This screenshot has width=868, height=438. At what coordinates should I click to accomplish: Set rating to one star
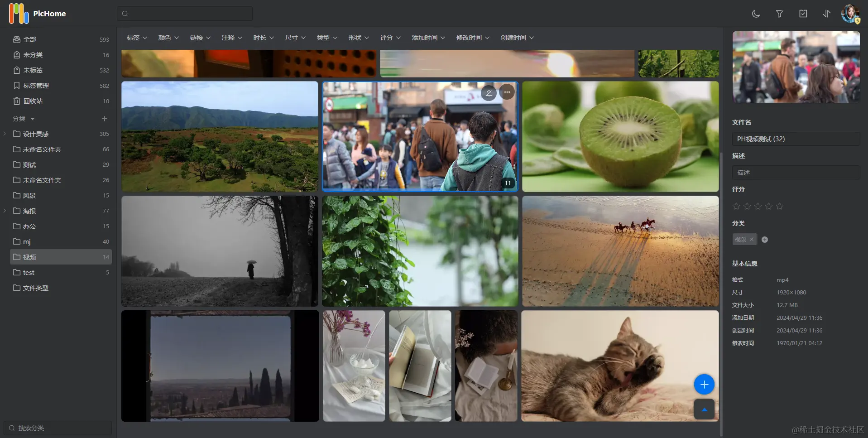coord(736,206)
